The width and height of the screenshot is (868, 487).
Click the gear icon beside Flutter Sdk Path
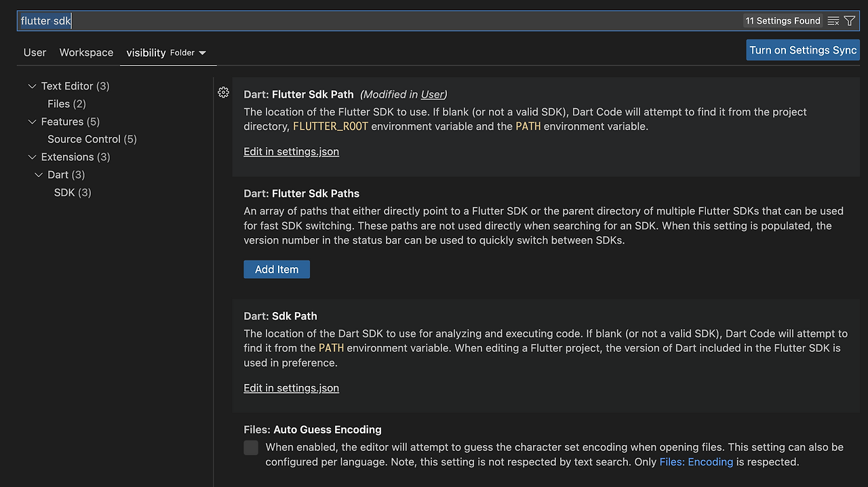tap(223, 92)
